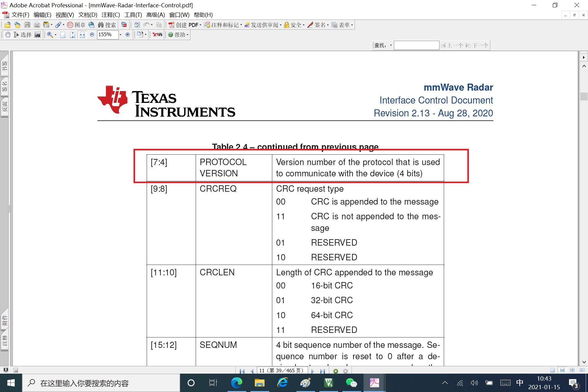Expand the 帮助 help toolbar dropdown
The image size is (588, 392).
tap(187, 35)
